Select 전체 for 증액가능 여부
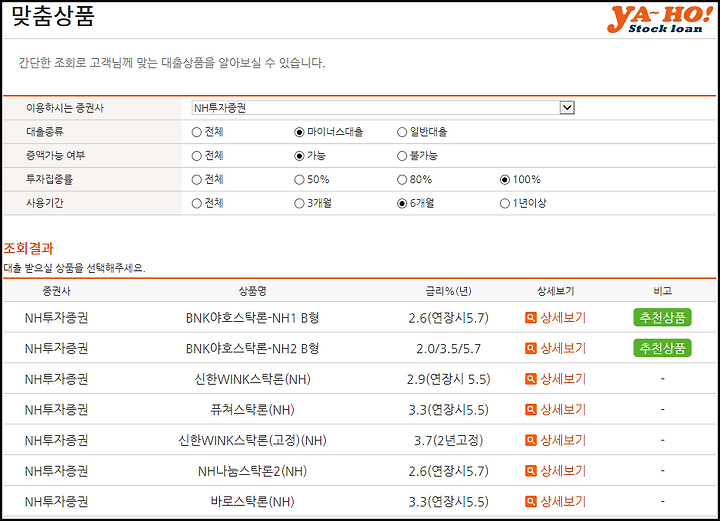The image size is (720, 521). [x=197, y=156]
